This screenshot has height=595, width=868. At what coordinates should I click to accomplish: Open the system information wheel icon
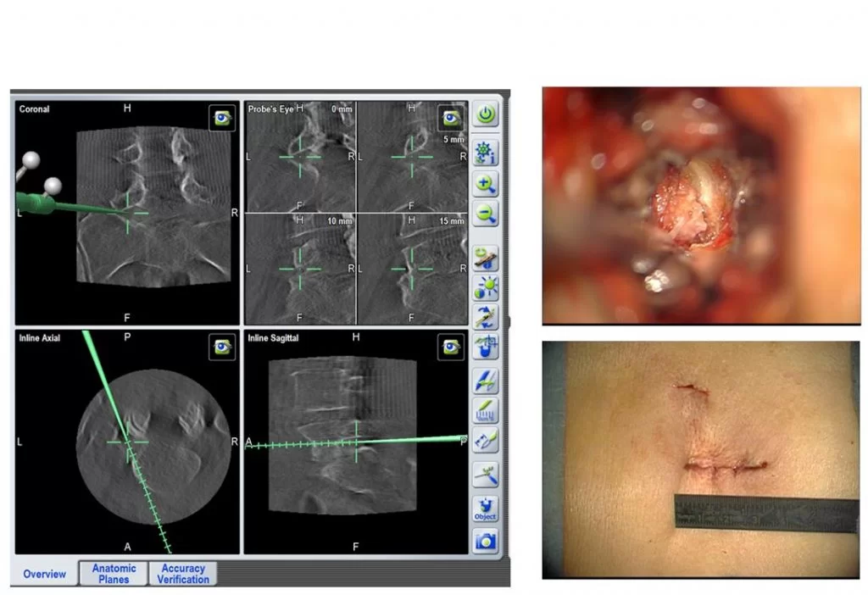click(x=486, y=150)
